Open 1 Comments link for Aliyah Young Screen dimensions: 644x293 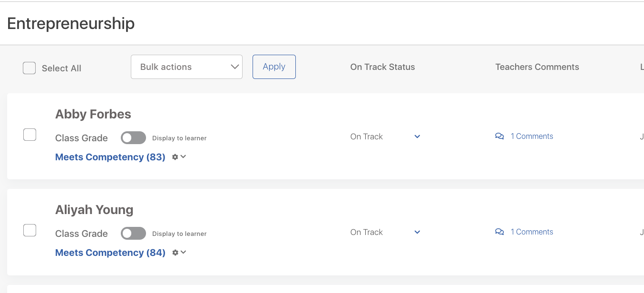point(532,232)
